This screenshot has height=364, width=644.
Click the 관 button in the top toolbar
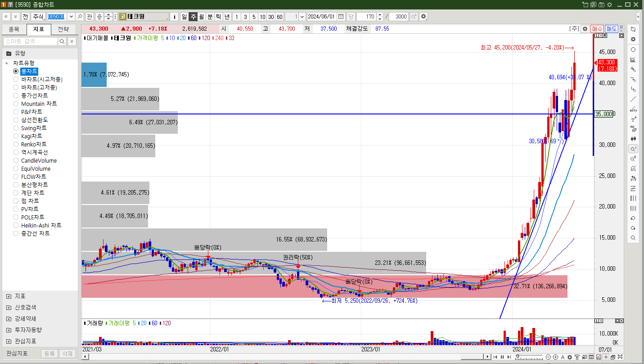click(89, 17)
